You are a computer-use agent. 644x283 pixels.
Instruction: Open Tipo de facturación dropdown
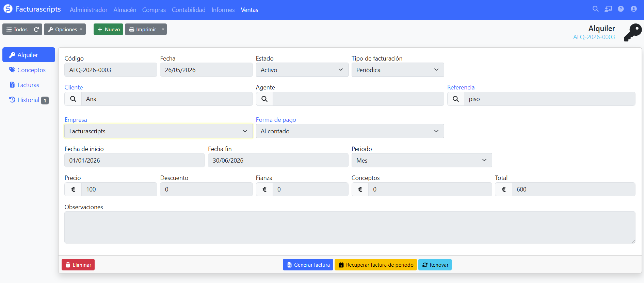tap(398, 70)
